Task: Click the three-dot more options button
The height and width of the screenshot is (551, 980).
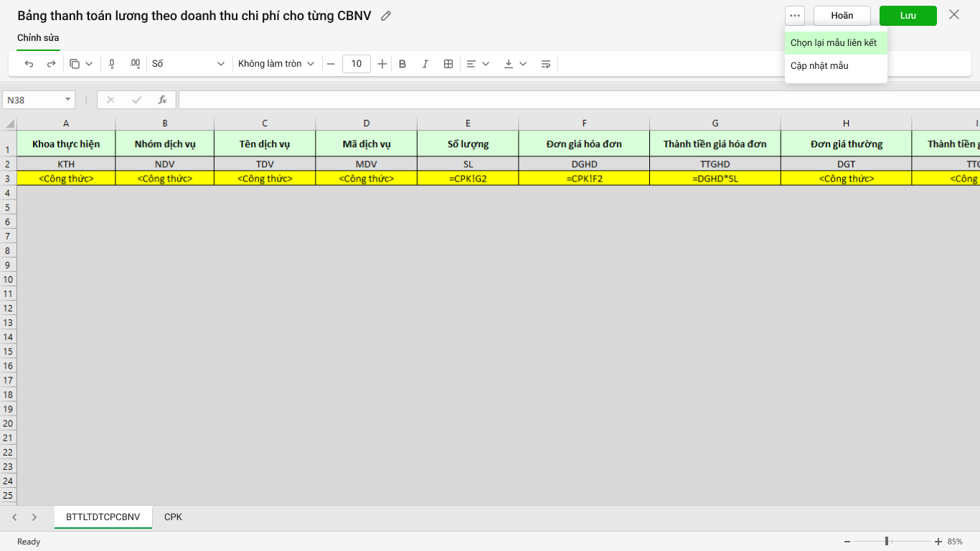Action: click(x=795, y=16)
